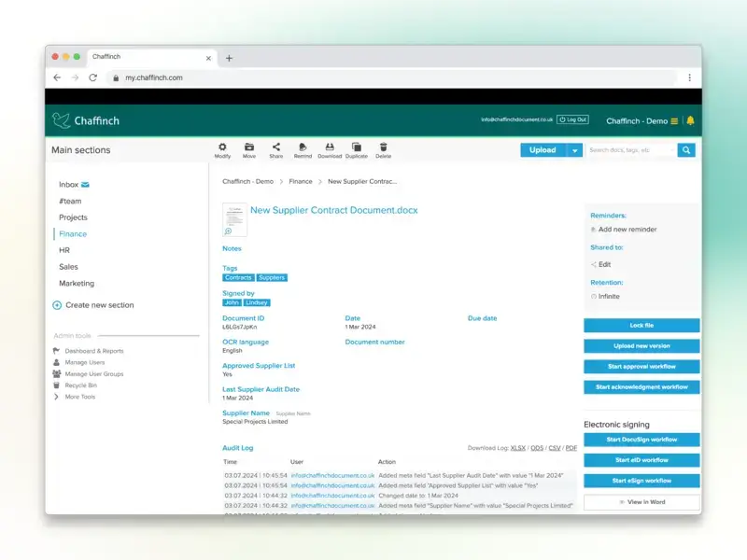
Task: Click the browser forward arrow
Action: point(75,77)
